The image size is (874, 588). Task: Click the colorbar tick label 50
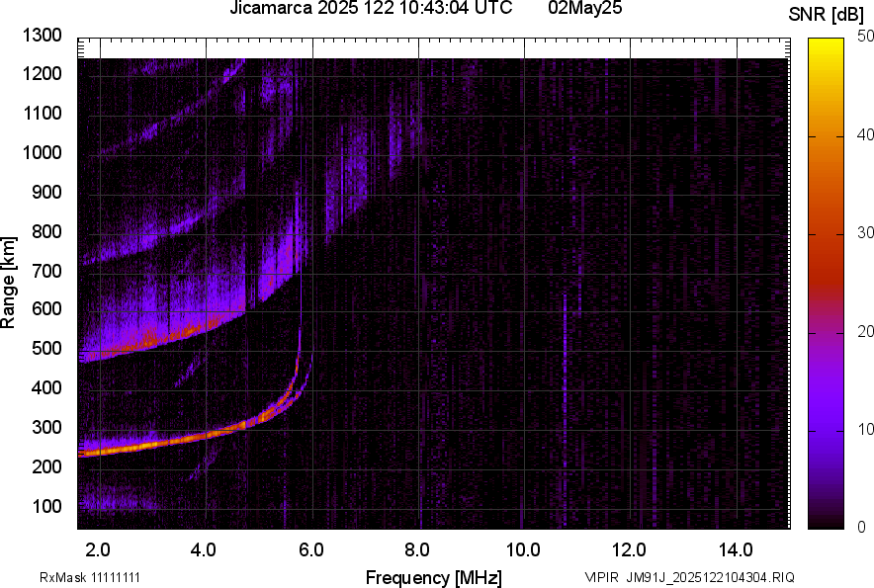(x=866, y=37)
